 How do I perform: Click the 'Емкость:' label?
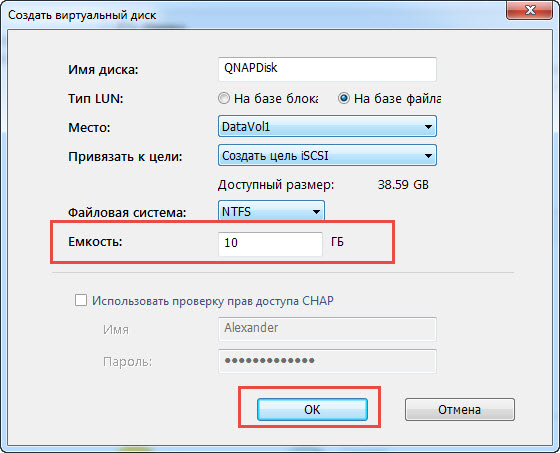click(95, 242)
